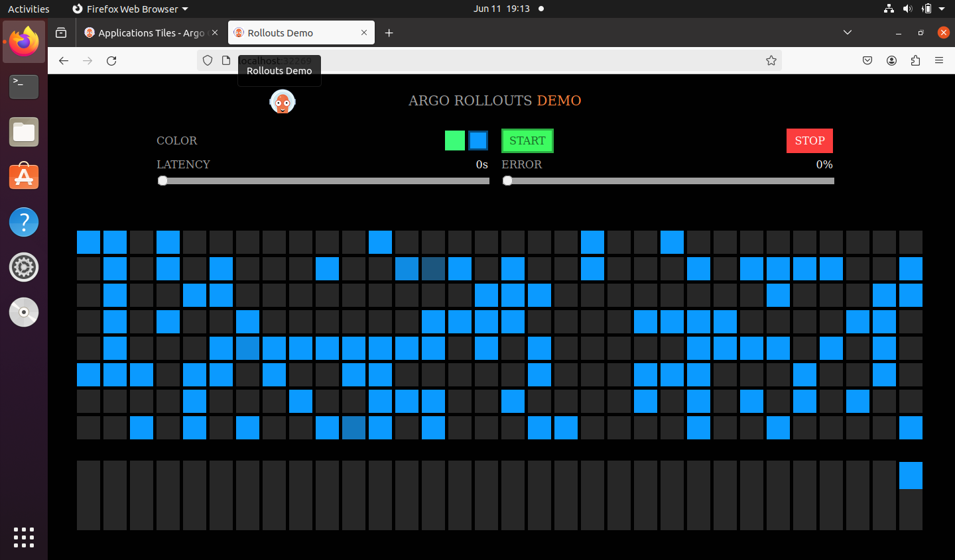Switch to Applications Tiles Argo tab
Viewport: 955px width, 560px height.
146,33
